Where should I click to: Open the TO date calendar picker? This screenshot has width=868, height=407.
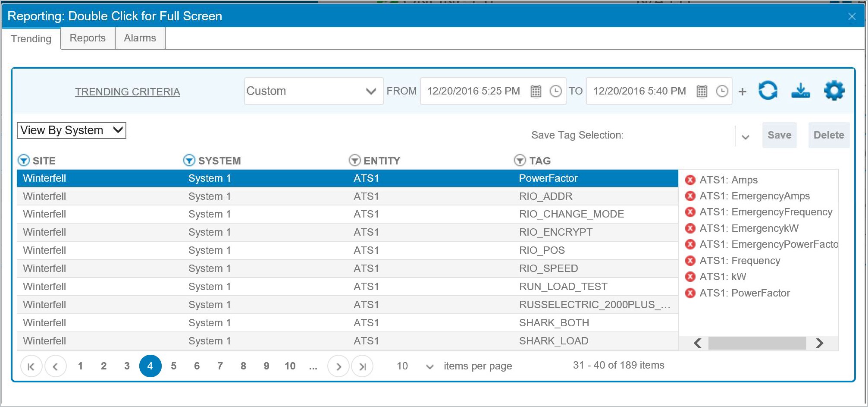(x=702, y=91)
